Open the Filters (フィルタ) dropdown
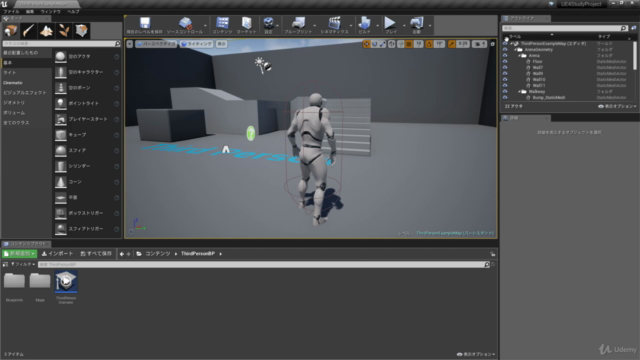The image size is (640, 360). [23, 264]
